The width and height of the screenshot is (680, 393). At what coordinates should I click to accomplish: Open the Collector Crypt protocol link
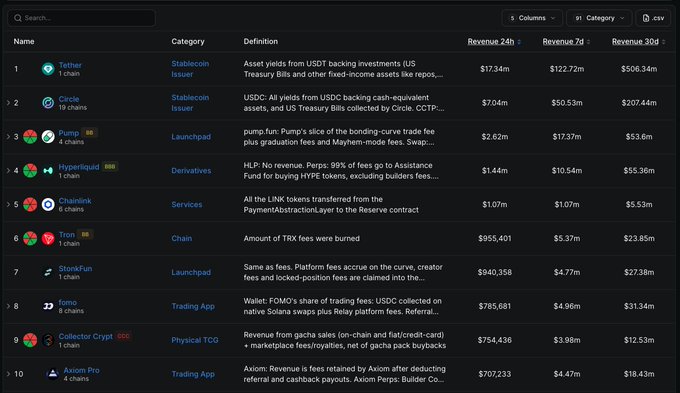(85, 336)
